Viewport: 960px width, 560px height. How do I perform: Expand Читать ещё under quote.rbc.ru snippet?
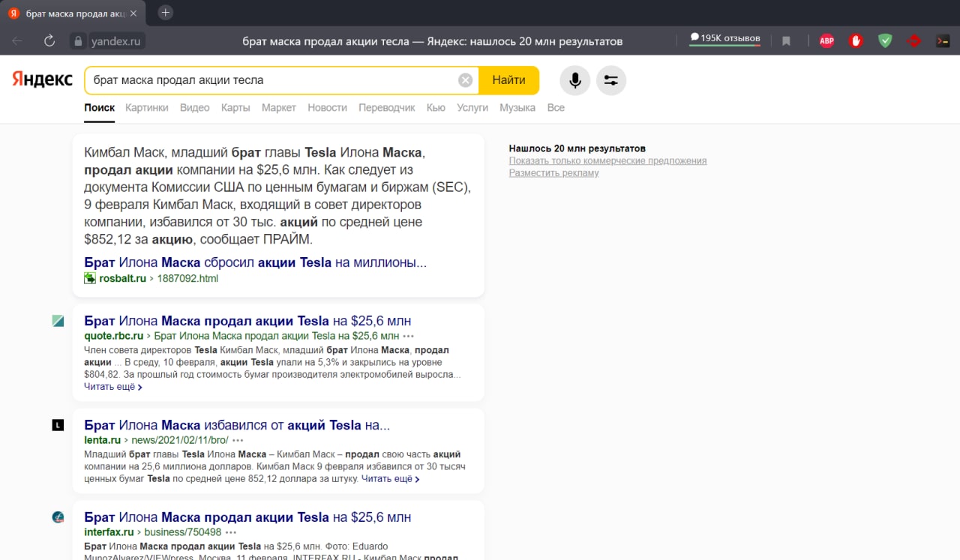tap(113, 387)
